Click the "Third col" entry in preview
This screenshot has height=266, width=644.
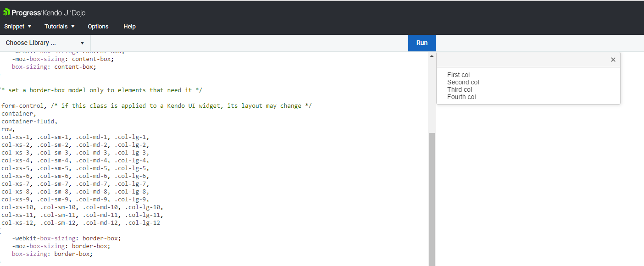[459, 89]
